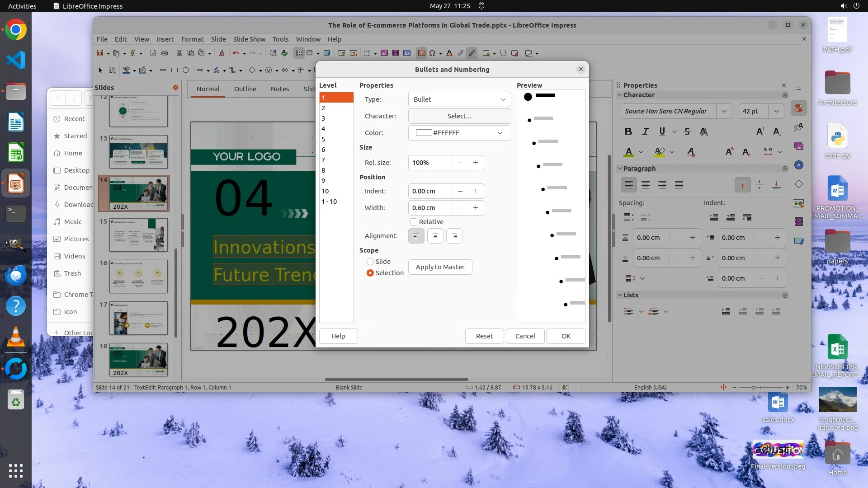Click the Italic formatting icon

coord(645,131)
